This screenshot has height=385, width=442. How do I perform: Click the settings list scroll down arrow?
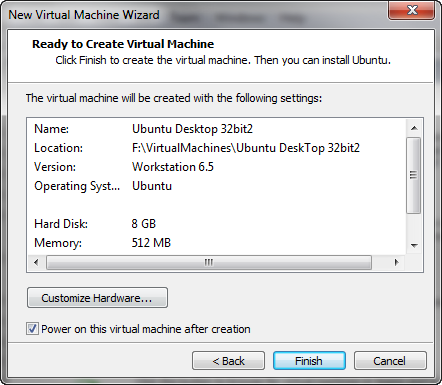pyautogui.click(x=414, y=246)
